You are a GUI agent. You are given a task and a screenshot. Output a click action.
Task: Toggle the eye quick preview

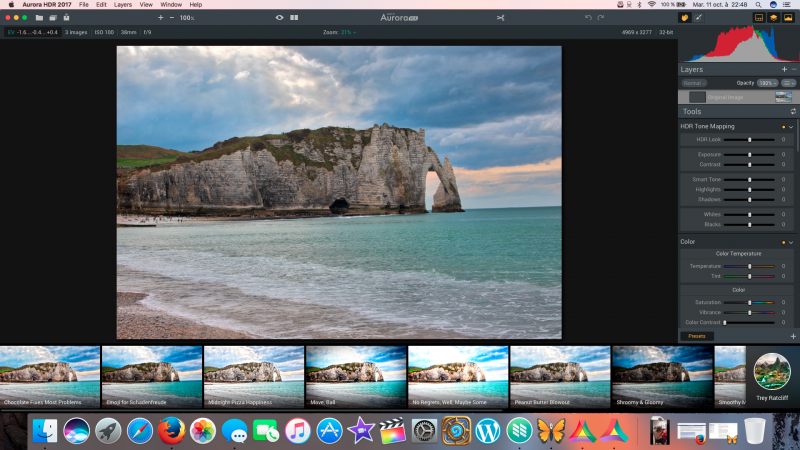pos(279,17)
